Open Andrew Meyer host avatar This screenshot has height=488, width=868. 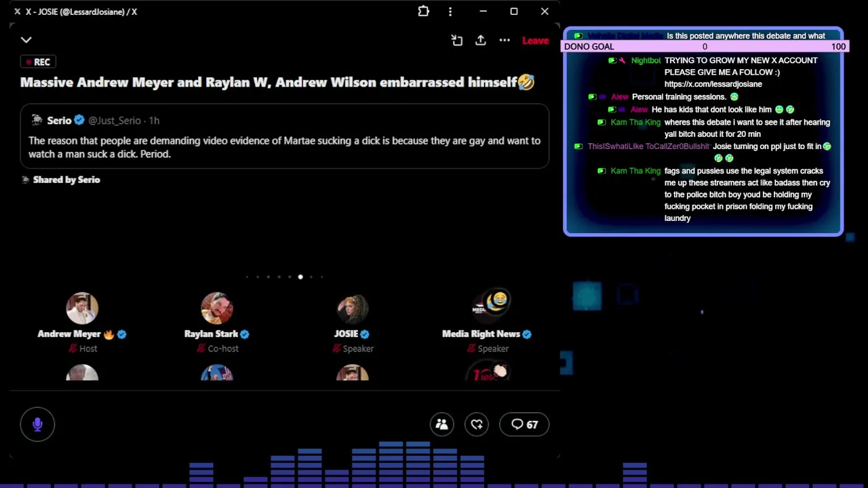click(82, 308)
